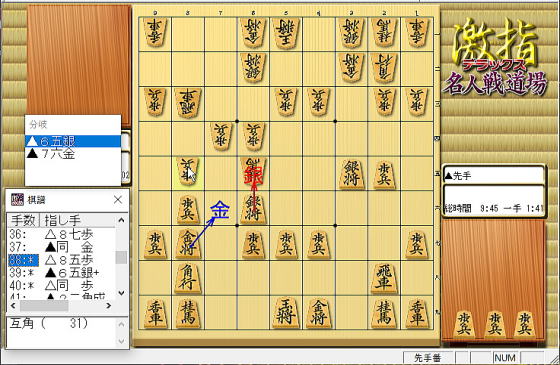Select the 角行 bishop piece on board
This screenshot has height=365, width=560.
[187, 278]
